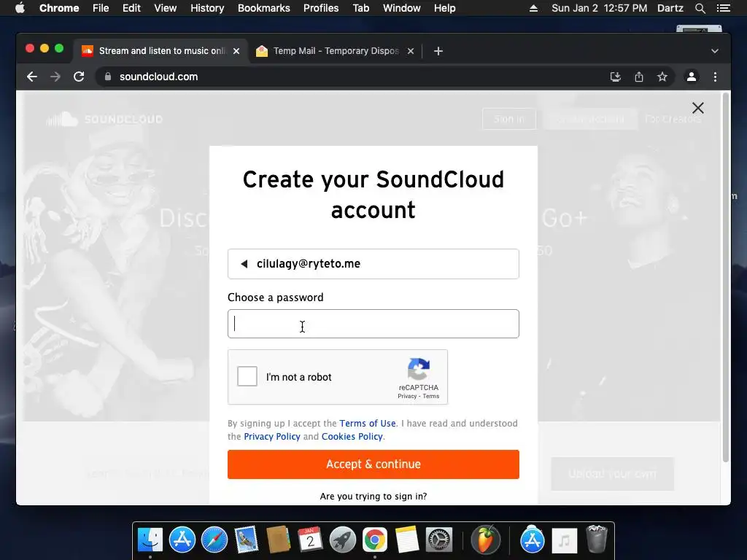The height and width of the screenshot is (560, 747).
Task: Open Launchpad rocket Dock icon
Action: 343,540
